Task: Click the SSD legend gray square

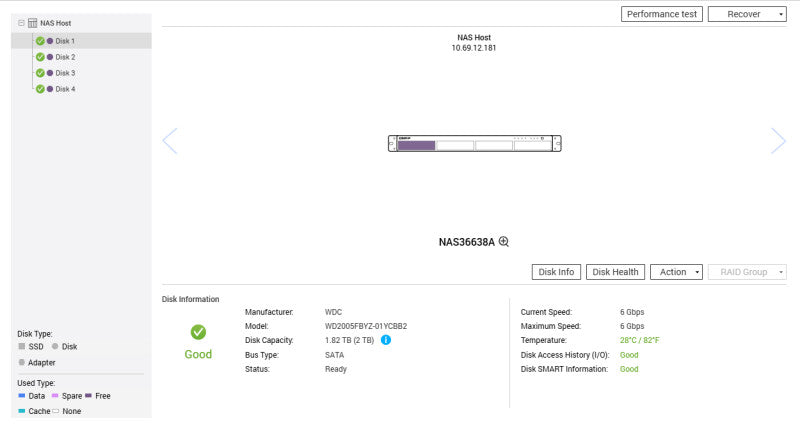Action: coord(21,346)
